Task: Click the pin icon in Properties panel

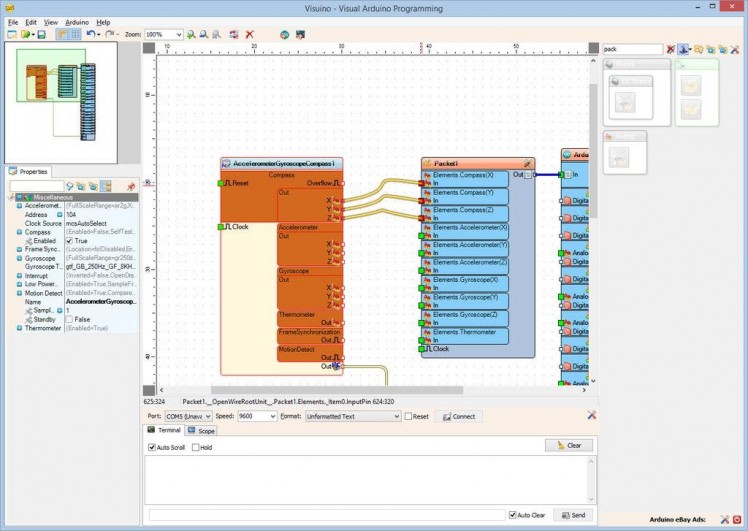Action: pyautogui.click(x=130, y=186)
